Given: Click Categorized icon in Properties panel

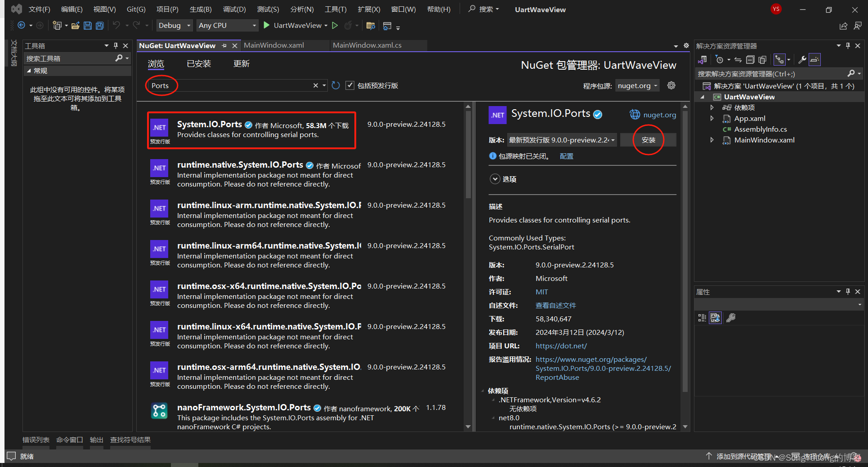Looking at the screenshot, I should tap(702, 318).
